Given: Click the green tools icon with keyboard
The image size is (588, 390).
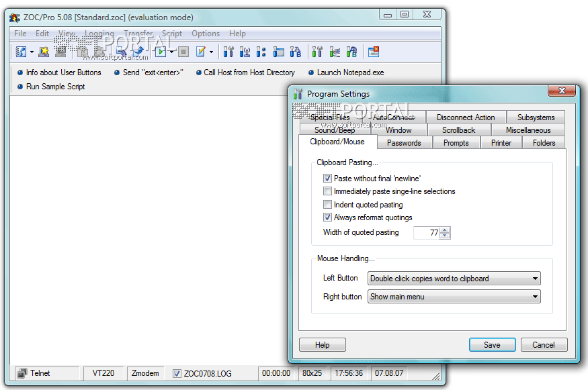Looking at the screenshot, I should click(335, 52).
